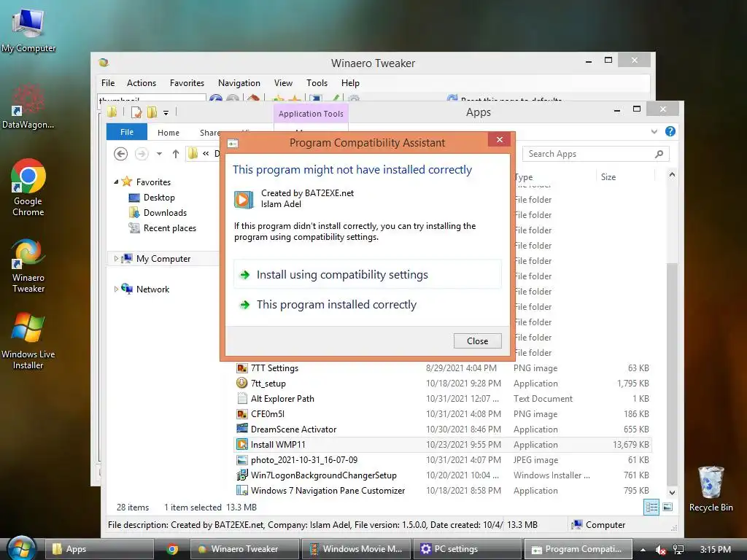Select Win7LogonBackgroundChangerSetup installer icon
The width and height of the screenshot is (747, 560).
[x=242, y=475]
